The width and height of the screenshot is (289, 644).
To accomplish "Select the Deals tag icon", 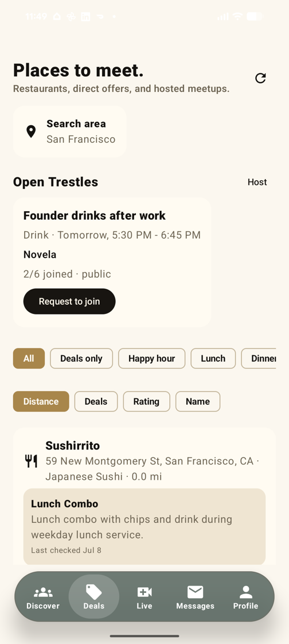I will [93, 592].
